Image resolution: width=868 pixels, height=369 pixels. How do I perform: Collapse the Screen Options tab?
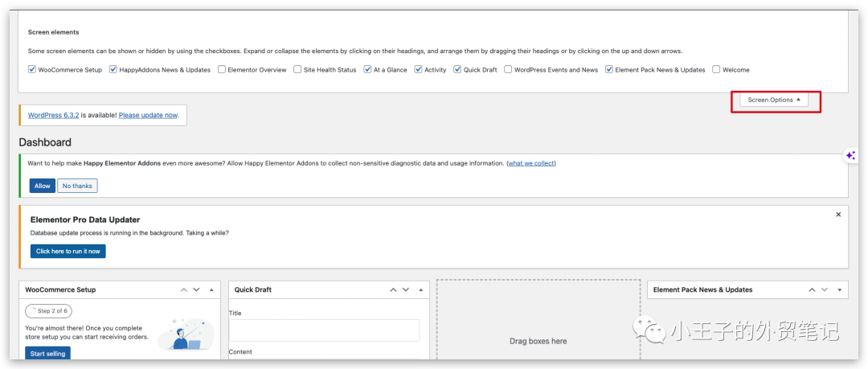point(774,100)
